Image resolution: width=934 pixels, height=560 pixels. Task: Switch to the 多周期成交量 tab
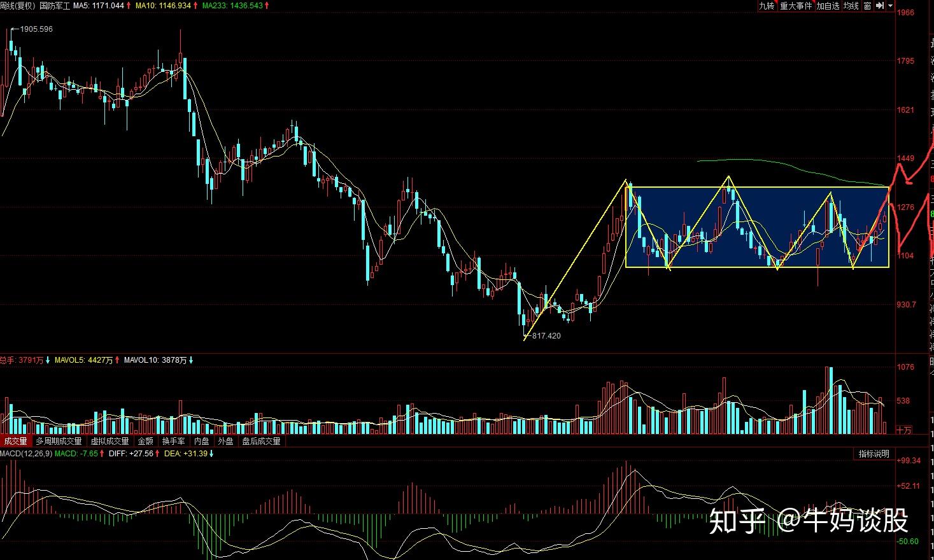59,441
